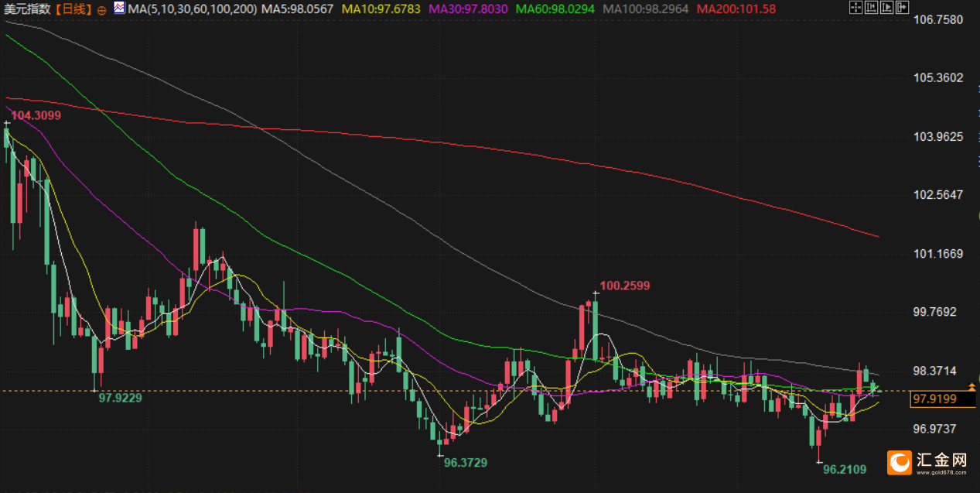Select the magenta MA30:97.8030 legend
This screenshot has width=980, height=493.
[470, 9]
